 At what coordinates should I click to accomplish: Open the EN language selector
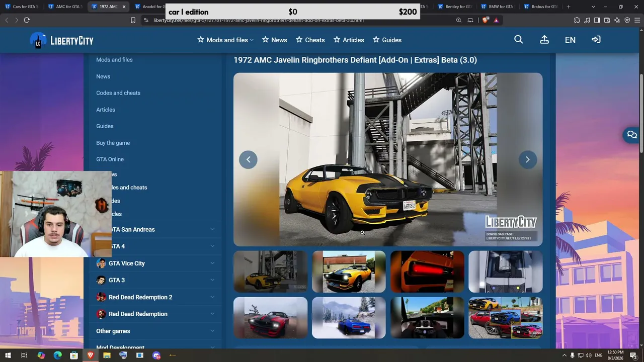[570, 40]
